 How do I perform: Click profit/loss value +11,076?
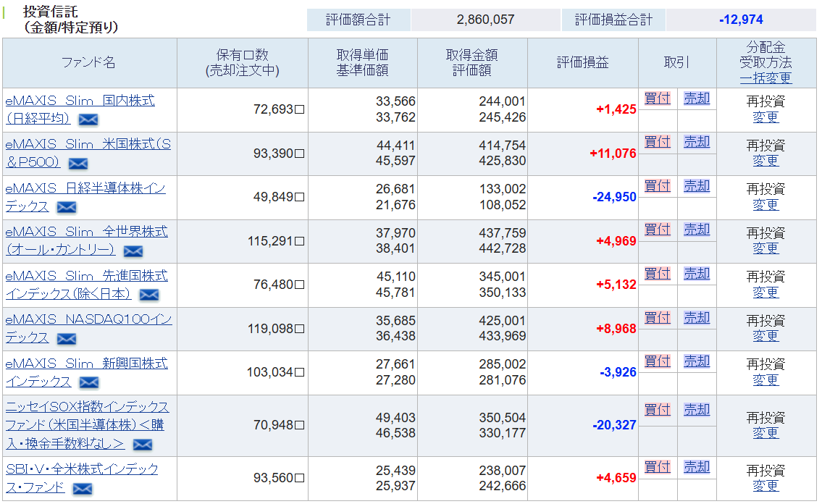pyautogui.click(x=613, y=154)
